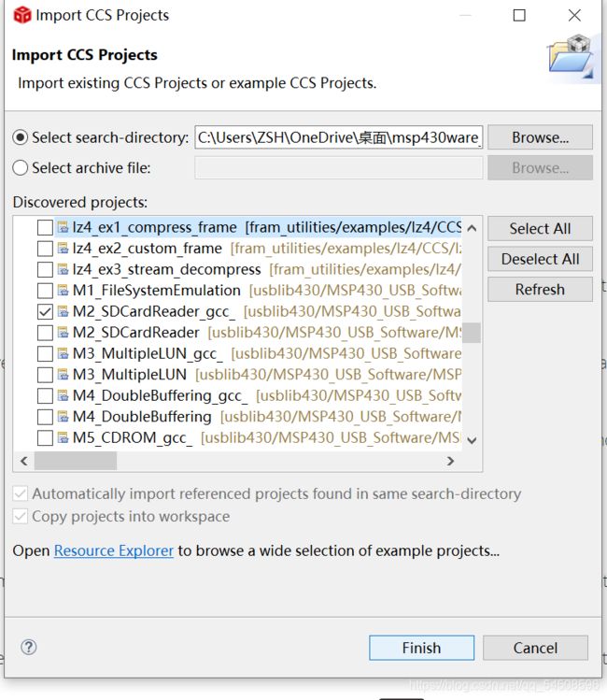
Task: Click the M2_SDCardReader_gcc_ project icon
Action: (x=63, y=311)
